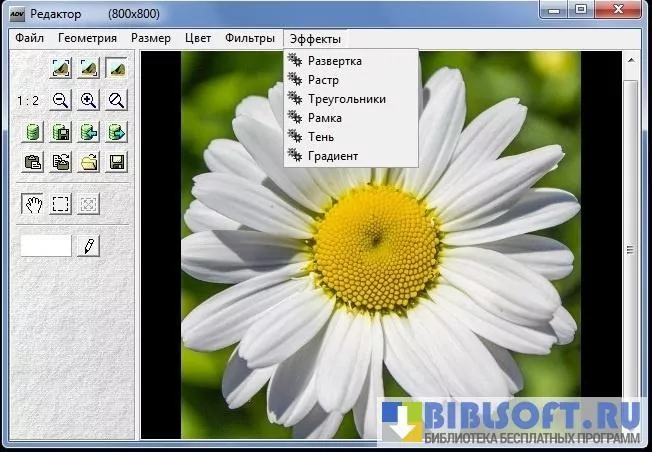Click the vertical scrollbar on the right
The width and height of the screenshot is (652, 452).
pos(630,250)
